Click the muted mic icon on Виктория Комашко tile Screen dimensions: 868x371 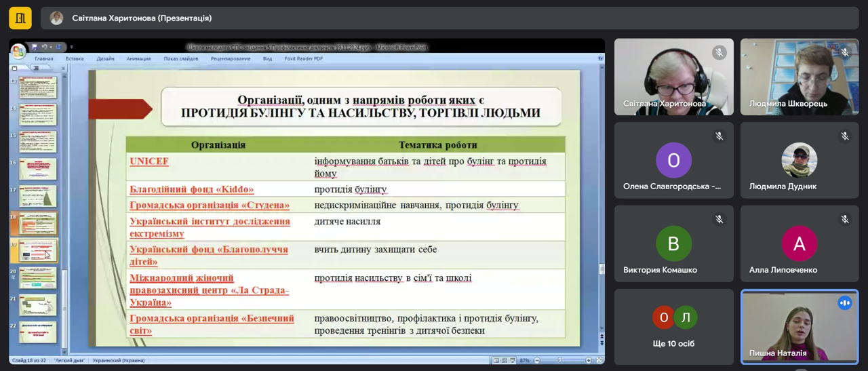(x=719, y=220)
